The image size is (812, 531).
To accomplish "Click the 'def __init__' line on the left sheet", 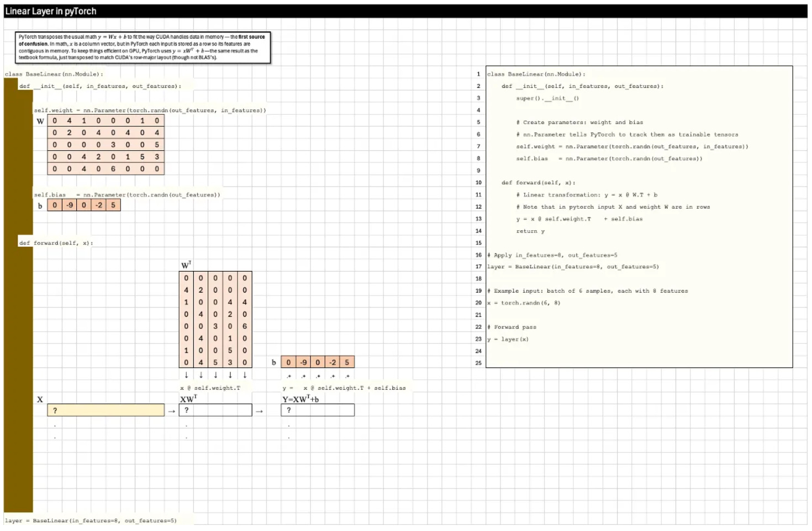I will tap(100, 86).
